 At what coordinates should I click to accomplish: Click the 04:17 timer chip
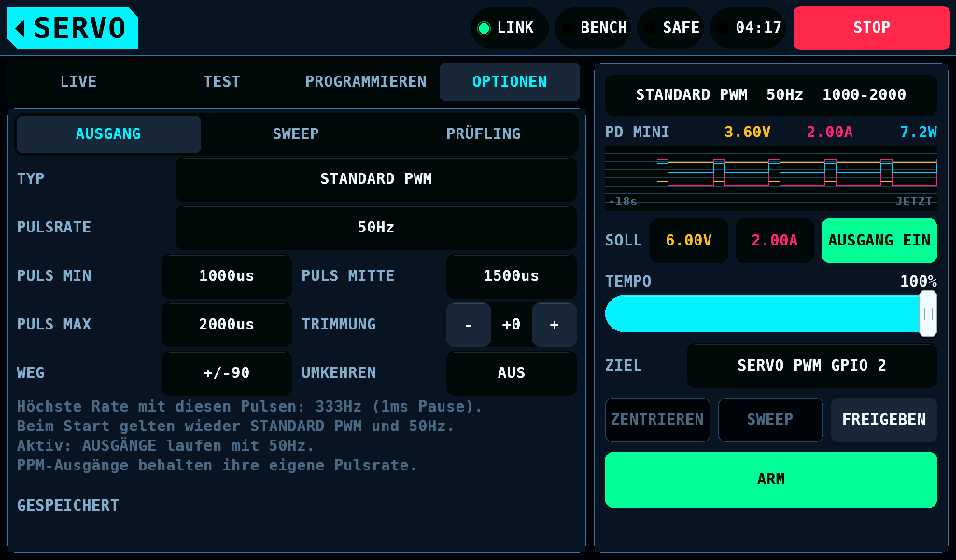[748, 28]
